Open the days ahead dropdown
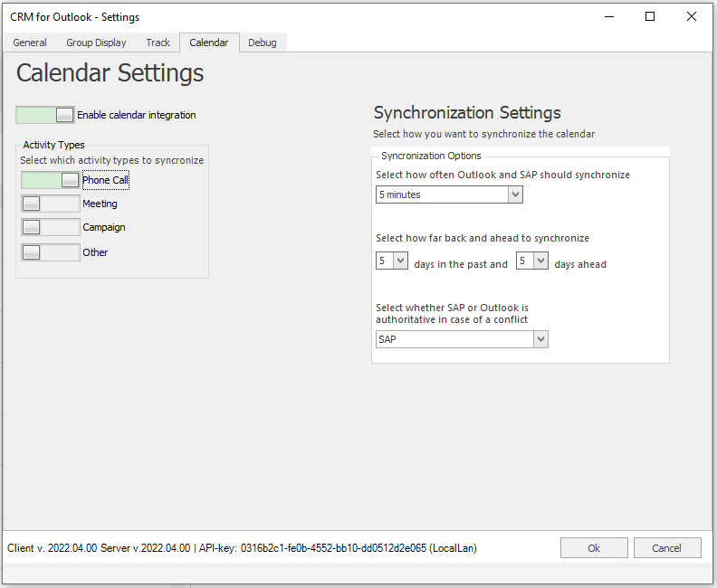The width and height of the screenshot is (717, 588). (531, 261)
